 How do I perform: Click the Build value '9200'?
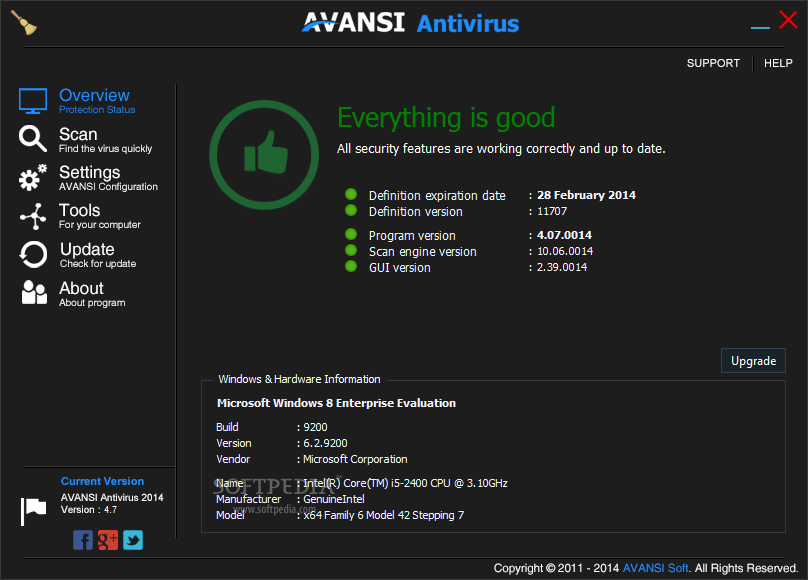coord(315,428)
